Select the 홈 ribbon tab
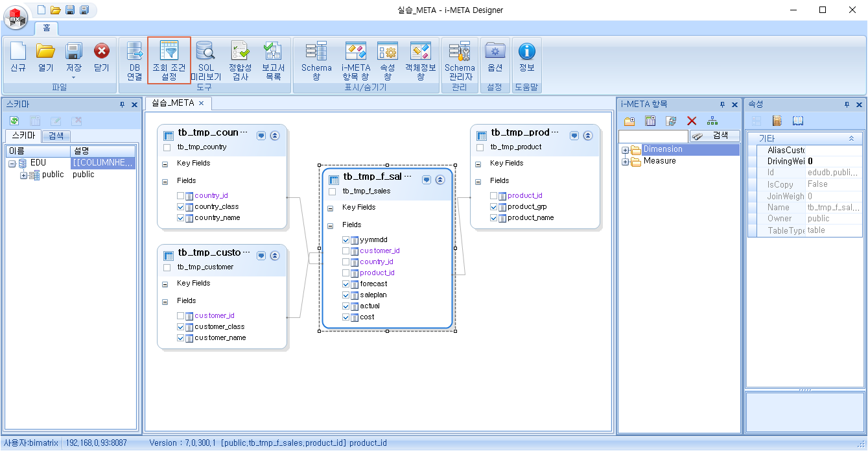Image resolution: width=868 pixels, height=451 pixels. pyautogui.click(x=46, y=29)
